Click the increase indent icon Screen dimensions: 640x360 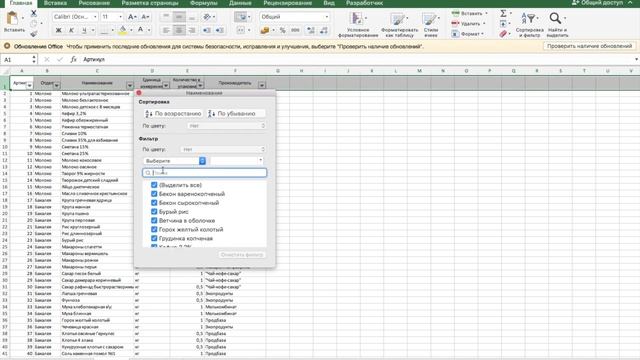click(x=220, y=30)
